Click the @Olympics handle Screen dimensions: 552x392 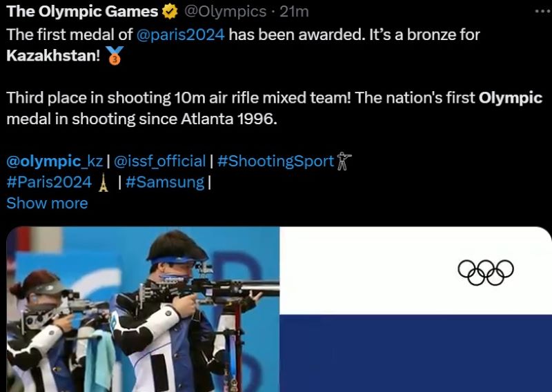pyautogui.click(x=225, y=12)
